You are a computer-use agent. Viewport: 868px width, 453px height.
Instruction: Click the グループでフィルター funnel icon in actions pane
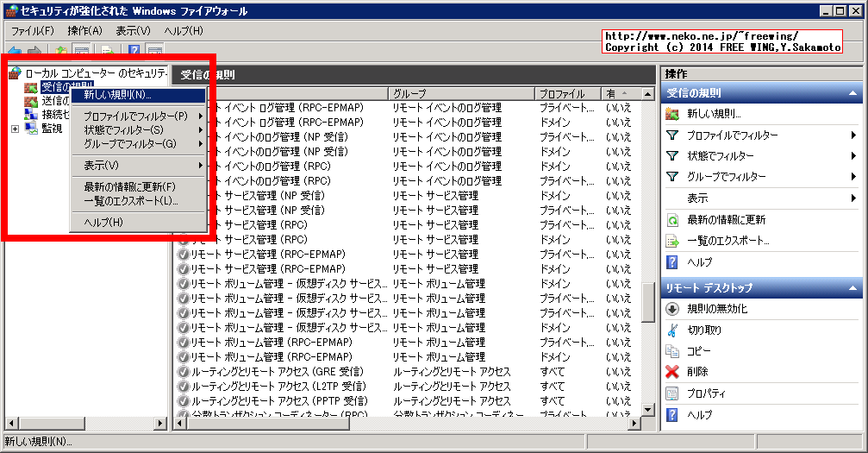(x=672, y=176)
